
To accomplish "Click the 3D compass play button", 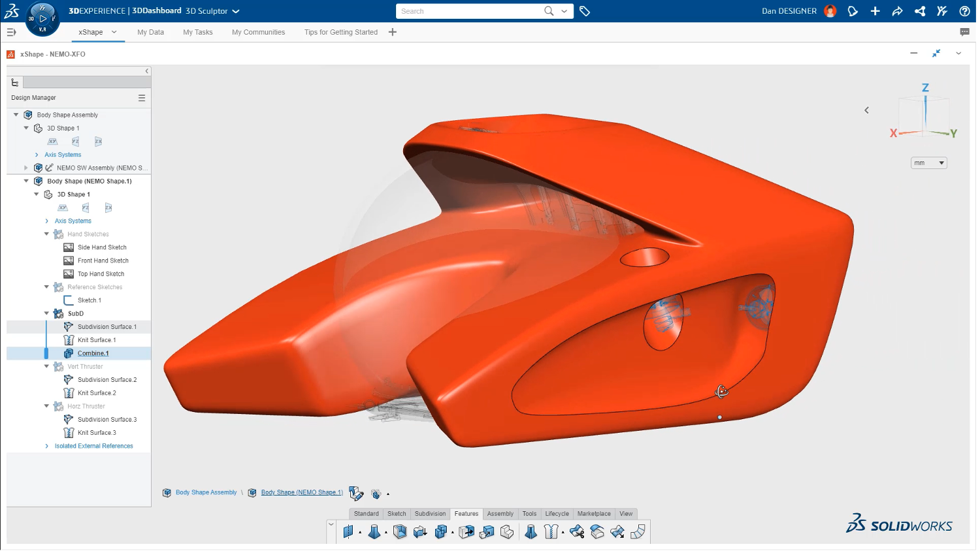I will (42, 19).
